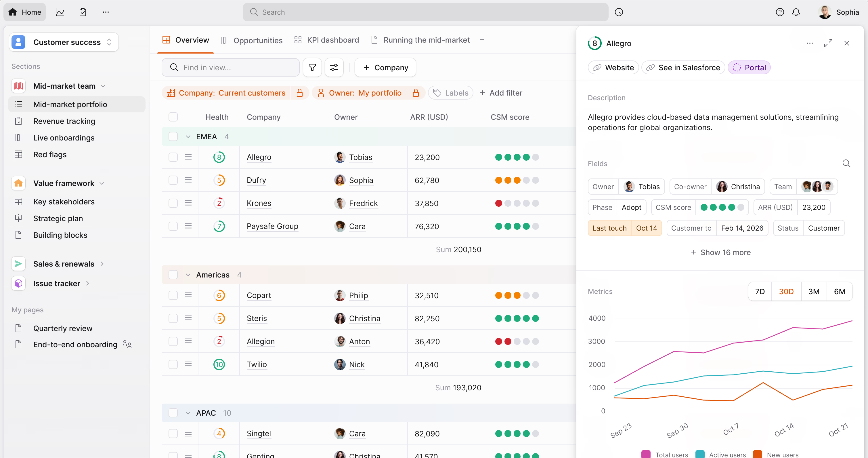
Task: Click the drag handle on the Copart row
Action: click(x=188, y=295)
